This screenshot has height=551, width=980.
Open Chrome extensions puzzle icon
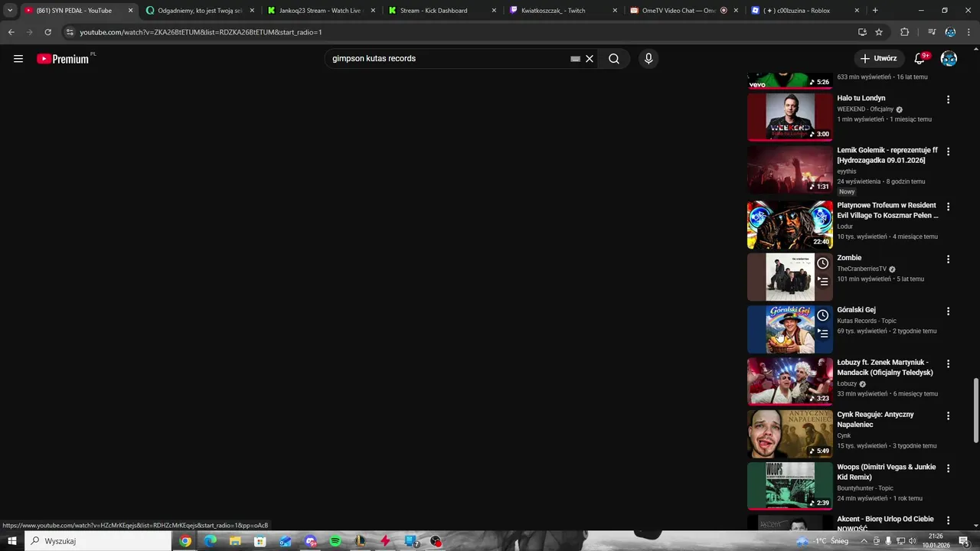[905, 32]
